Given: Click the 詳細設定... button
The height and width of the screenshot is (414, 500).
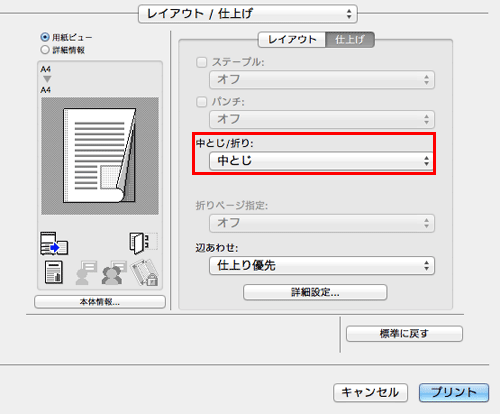Looking at the screenshot, I should coord(315,293).
